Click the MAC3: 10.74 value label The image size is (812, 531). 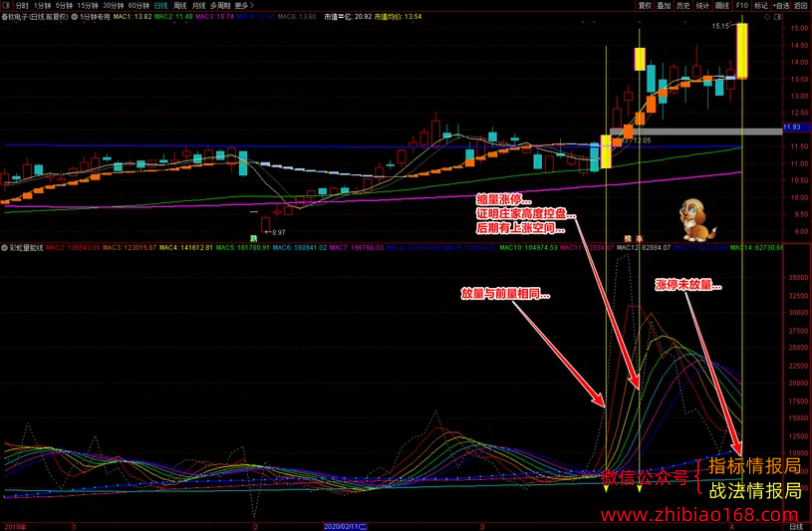(214, 17)
